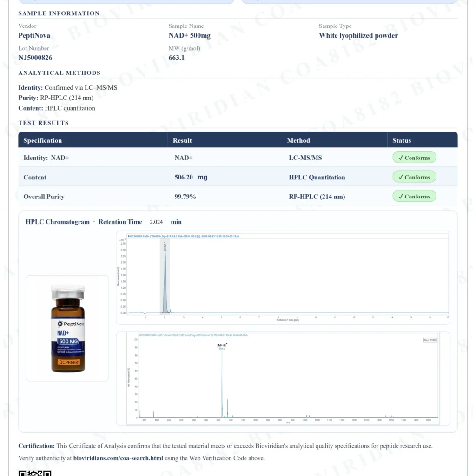Click the Conforms badge in the Identity row
Screen dimensions: 476x476
pyautogui.click(x=414, y=158)
